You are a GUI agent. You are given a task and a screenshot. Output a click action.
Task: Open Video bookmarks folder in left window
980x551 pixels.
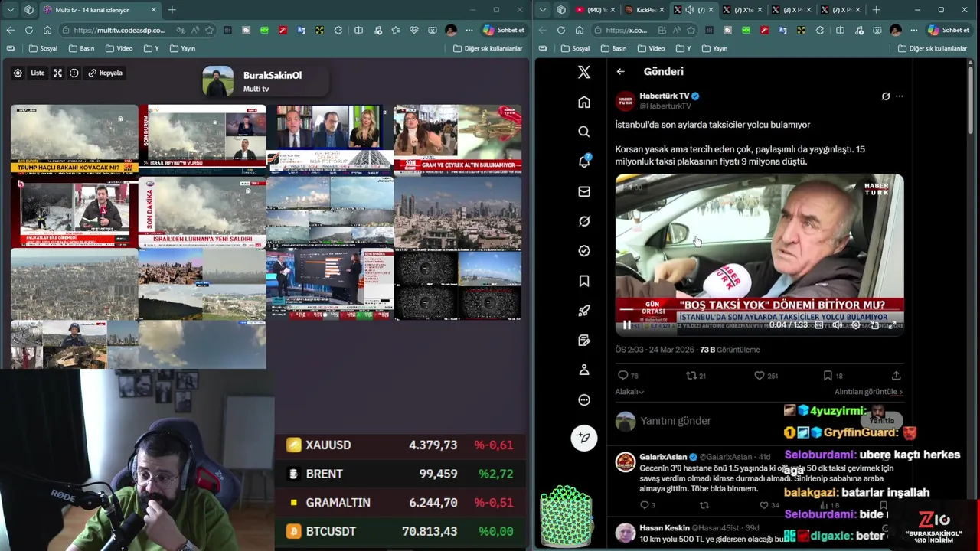click(x=119, y=48)
